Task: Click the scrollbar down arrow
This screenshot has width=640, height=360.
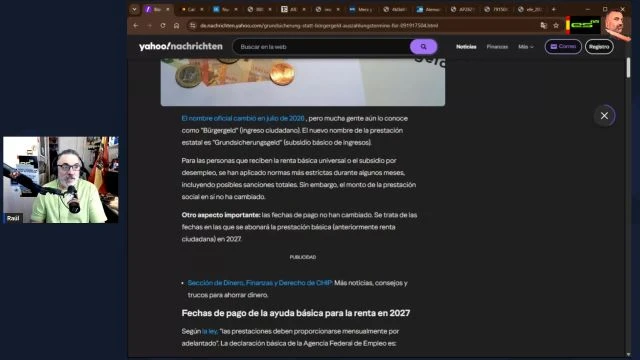Action: point(628,354)
